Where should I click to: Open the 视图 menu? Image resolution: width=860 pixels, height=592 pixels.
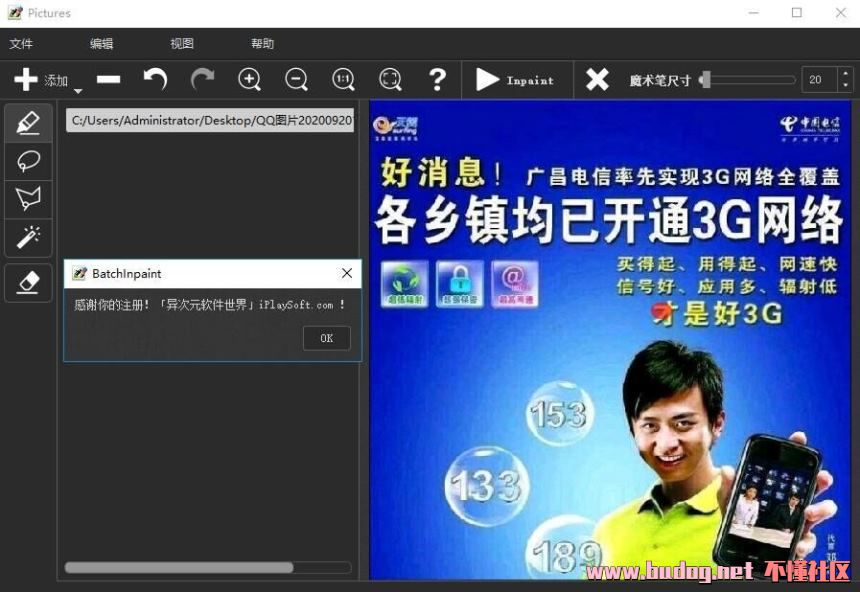182,44
